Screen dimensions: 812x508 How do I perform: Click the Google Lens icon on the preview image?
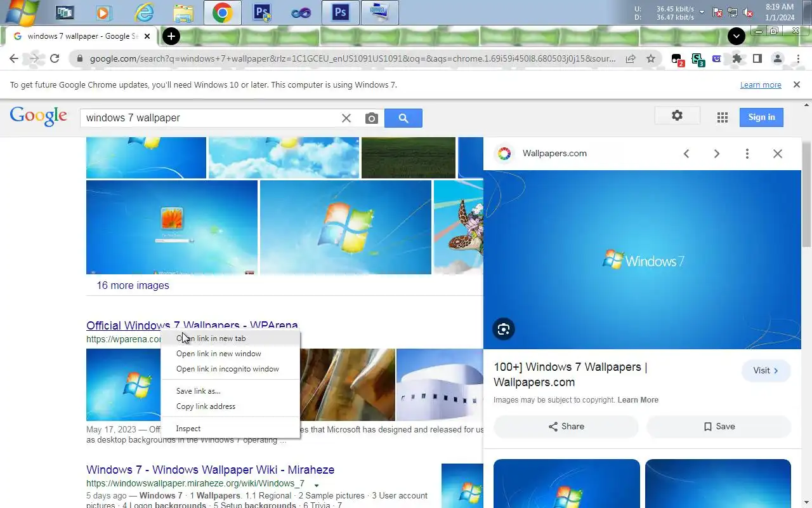pos(504,329)
